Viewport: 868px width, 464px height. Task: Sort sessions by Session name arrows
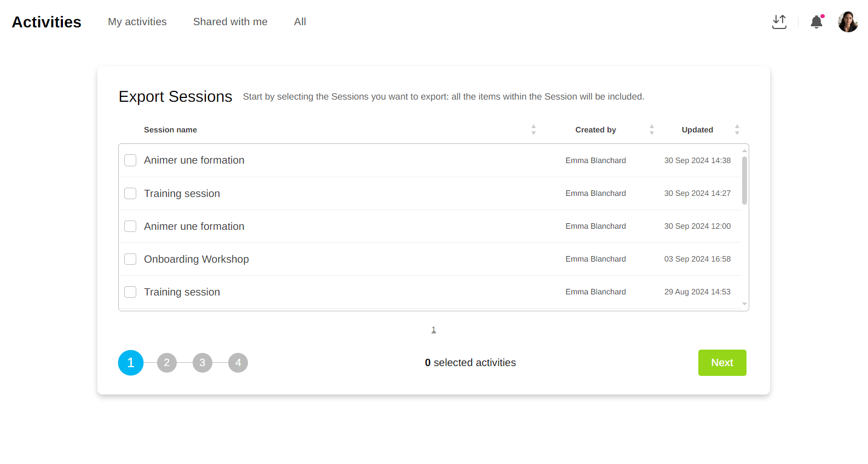tap(533, 130)
